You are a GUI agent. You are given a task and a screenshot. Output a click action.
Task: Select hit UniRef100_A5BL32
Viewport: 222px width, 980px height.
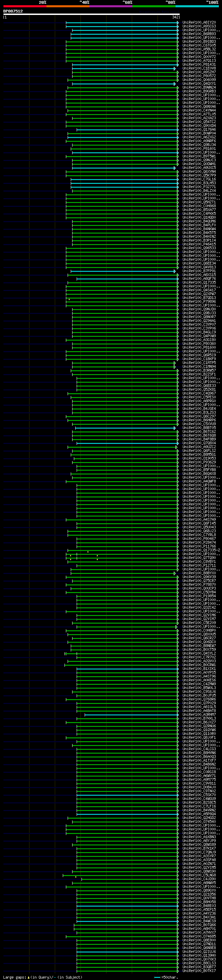pyautogui.click(x=199, y=49)
